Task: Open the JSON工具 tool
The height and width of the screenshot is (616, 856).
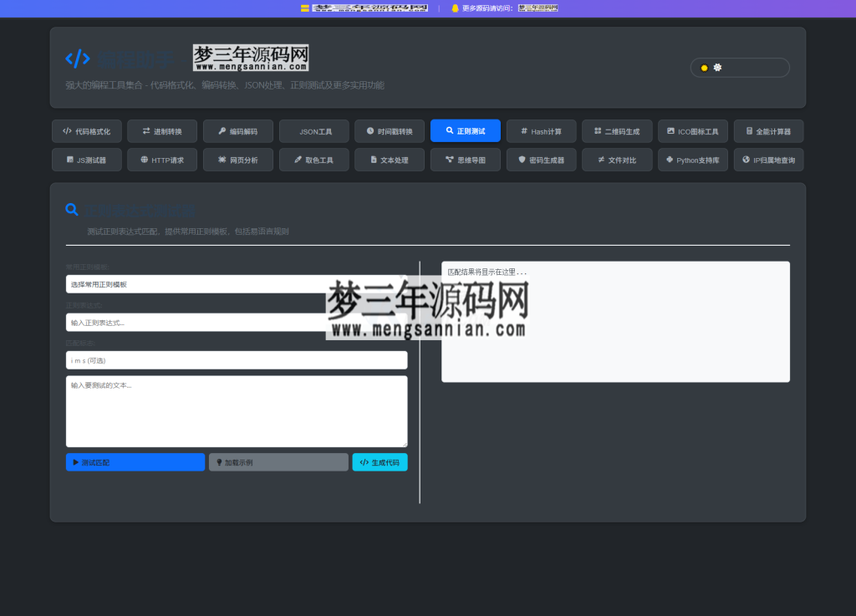Action: click(313, 130)
